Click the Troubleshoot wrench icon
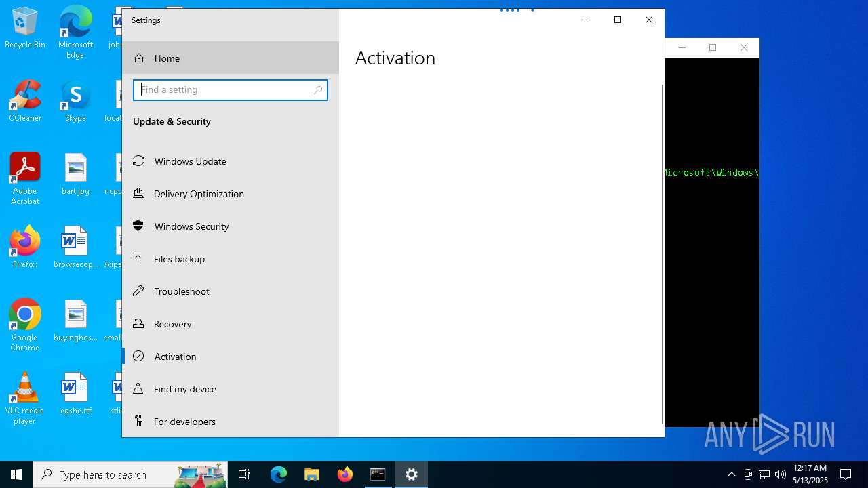 tap(138, 291)
